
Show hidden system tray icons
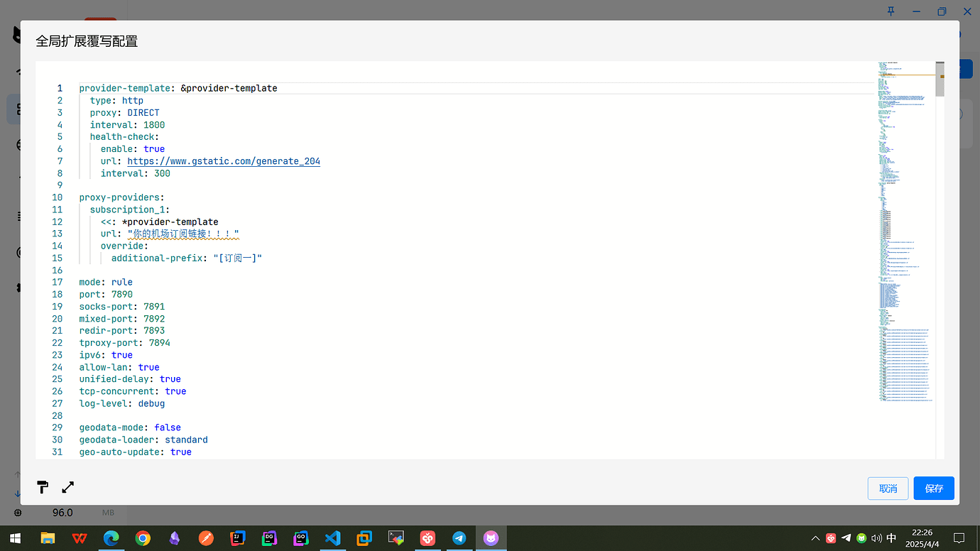point(815,538)
